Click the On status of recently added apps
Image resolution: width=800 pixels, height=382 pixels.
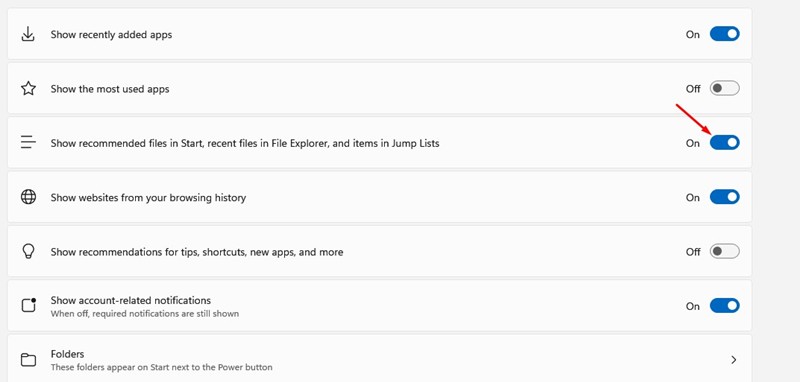(x=693, y=35)
